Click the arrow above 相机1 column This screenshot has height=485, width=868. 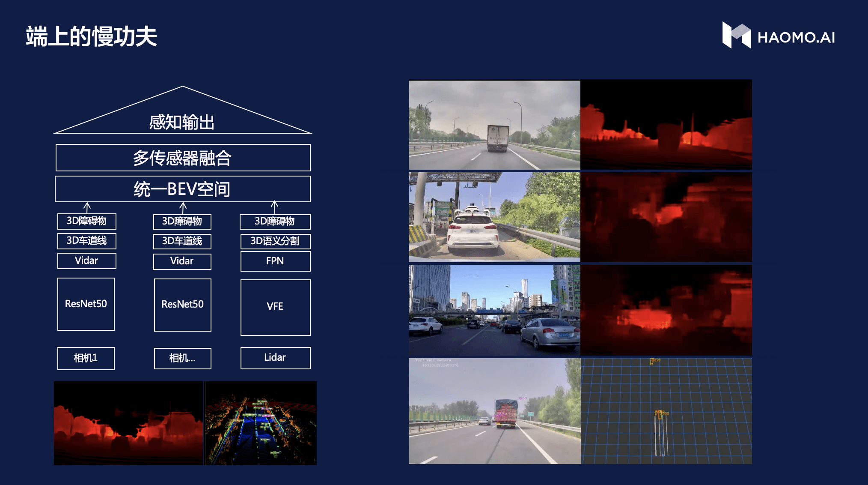tap(87, 207)
